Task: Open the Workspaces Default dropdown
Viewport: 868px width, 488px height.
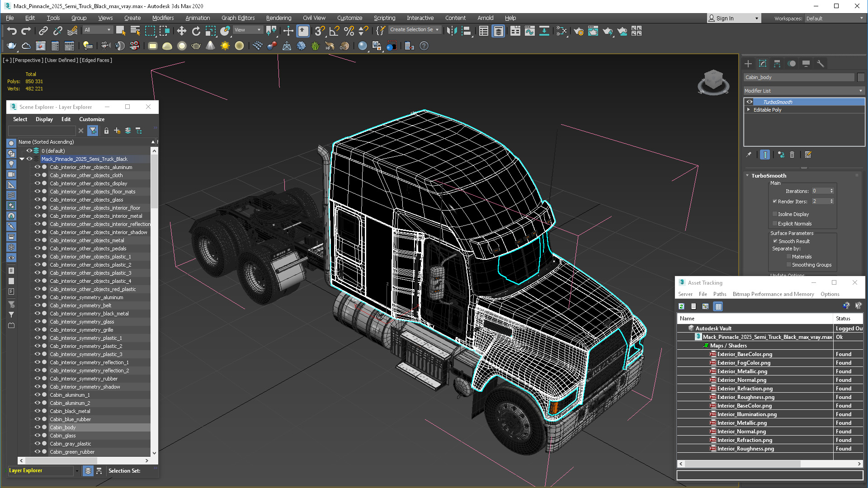Action: pos(834,19)
